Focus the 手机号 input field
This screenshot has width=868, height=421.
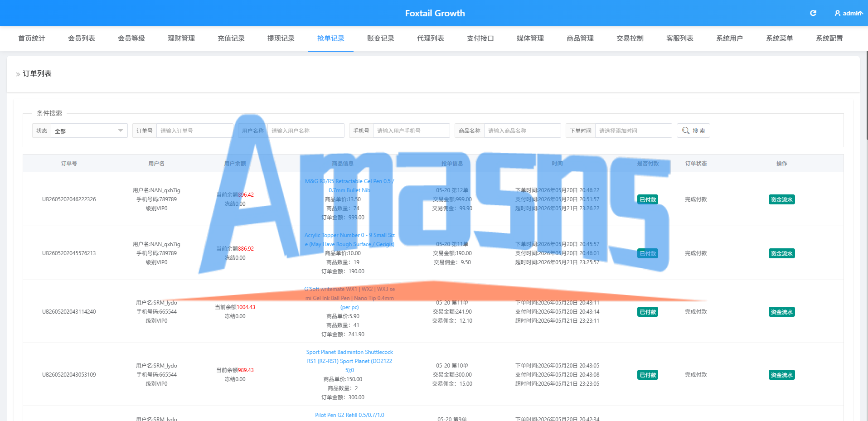pos(411,131)
